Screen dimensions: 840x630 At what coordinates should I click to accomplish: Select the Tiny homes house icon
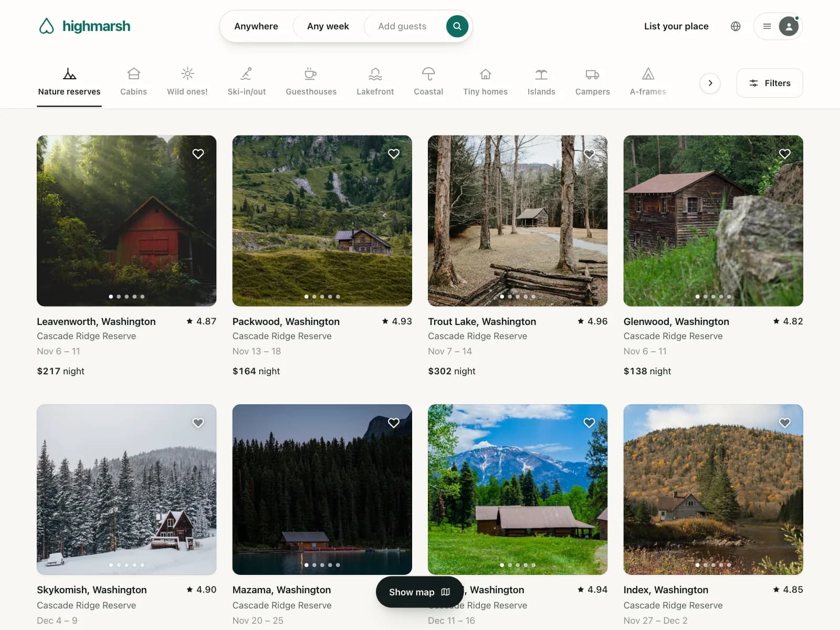click(x=486, y=74)
